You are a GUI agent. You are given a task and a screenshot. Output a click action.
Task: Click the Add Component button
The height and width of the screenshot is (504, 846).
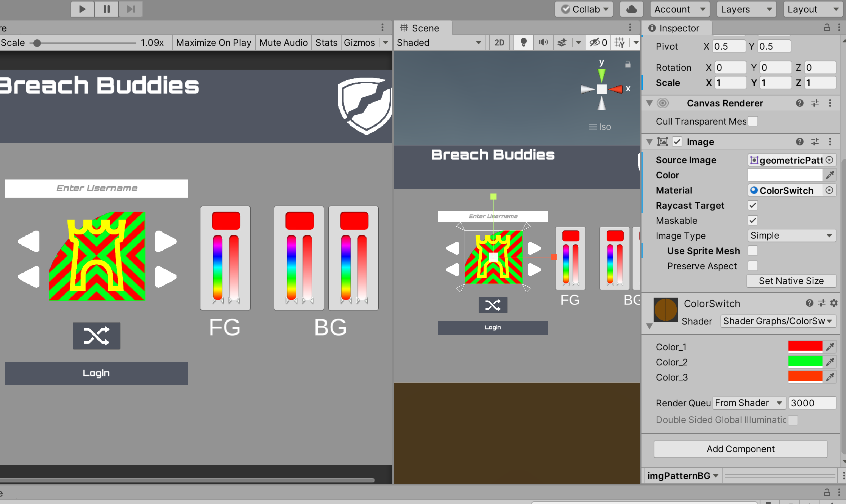pos(740,449)
